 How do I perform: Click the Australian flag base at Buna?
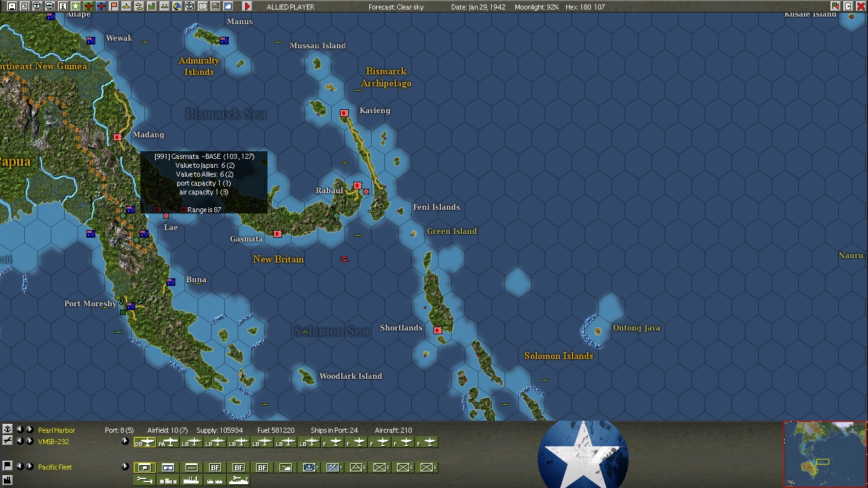point(171,282)
